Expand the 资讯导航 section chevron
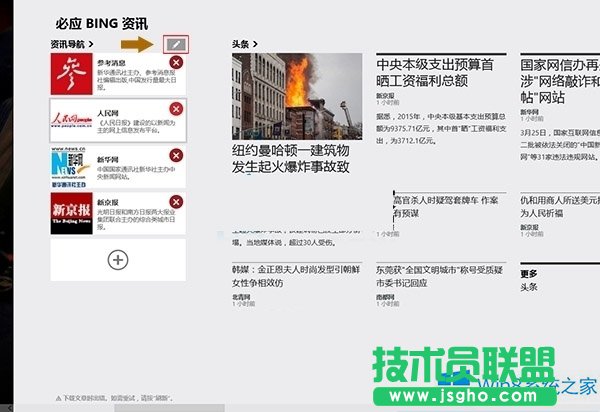600x412 pixels. pyautogui.click(x=91, y=44)
